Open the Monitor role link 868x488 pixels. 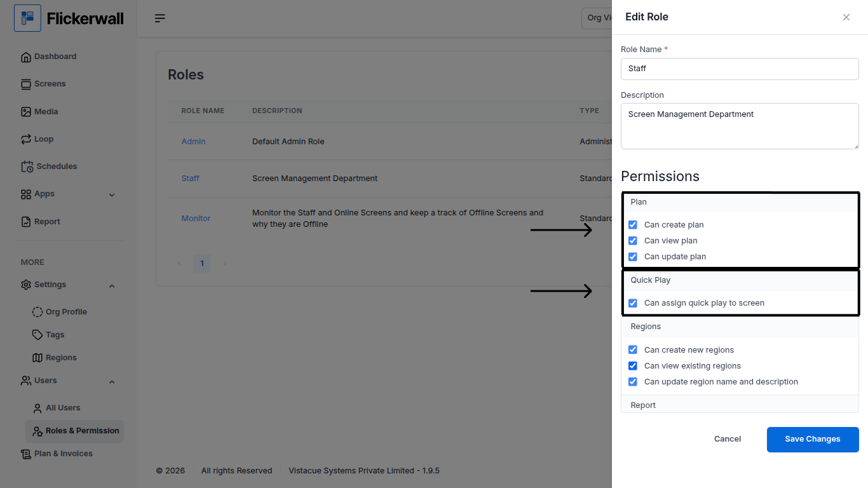196,219
